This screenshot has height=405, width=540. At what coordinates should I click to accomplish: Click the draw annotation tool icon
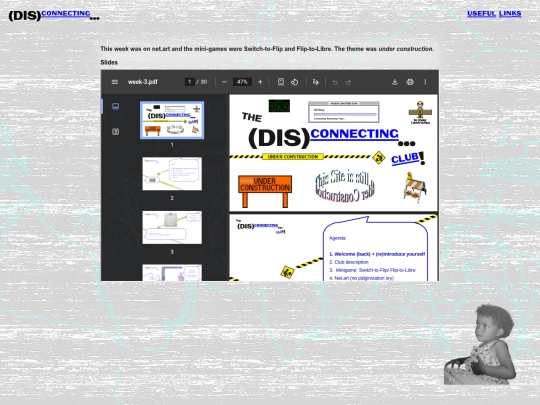tap(315, 82)
